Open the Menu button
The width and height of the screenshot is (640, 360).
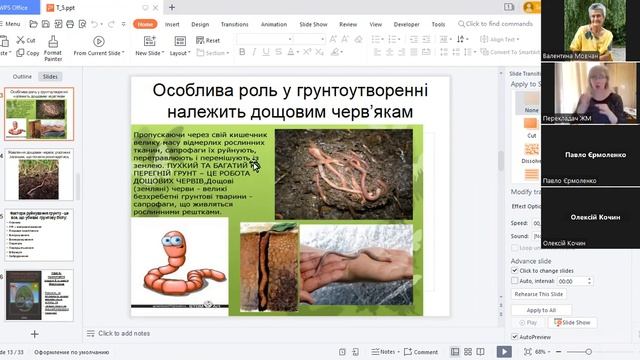pos(10,24)
